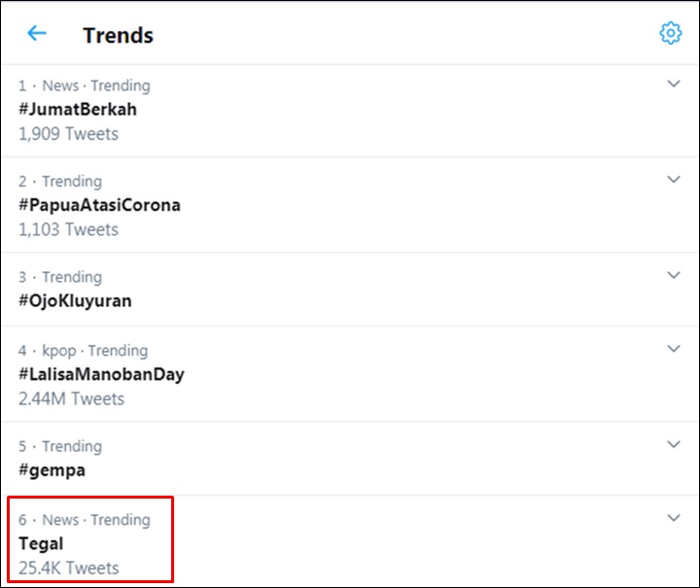Click the 2.44M Tweets count
The width and height of the screenshot is (700, 588).
tap(71, 398)
